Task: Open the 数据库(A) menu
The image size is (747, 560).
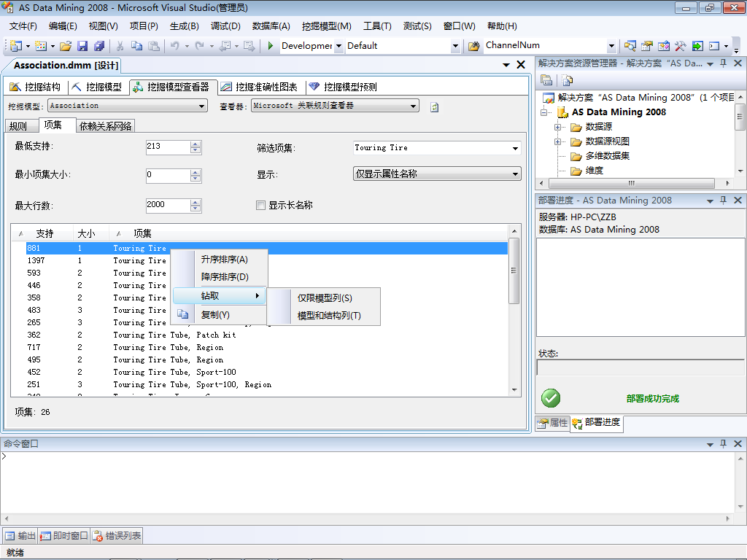Action: click(271, 26)
